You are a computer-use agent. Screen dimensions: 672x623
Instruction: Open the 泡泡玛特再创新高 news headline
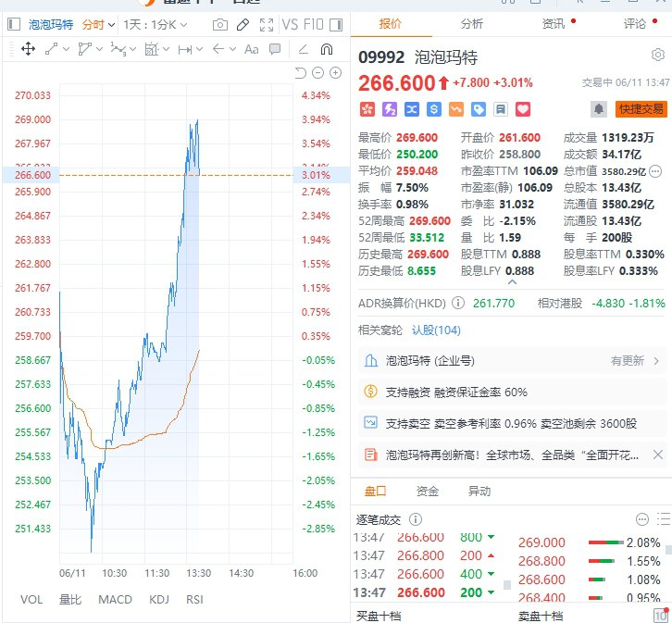coord(512,455)
